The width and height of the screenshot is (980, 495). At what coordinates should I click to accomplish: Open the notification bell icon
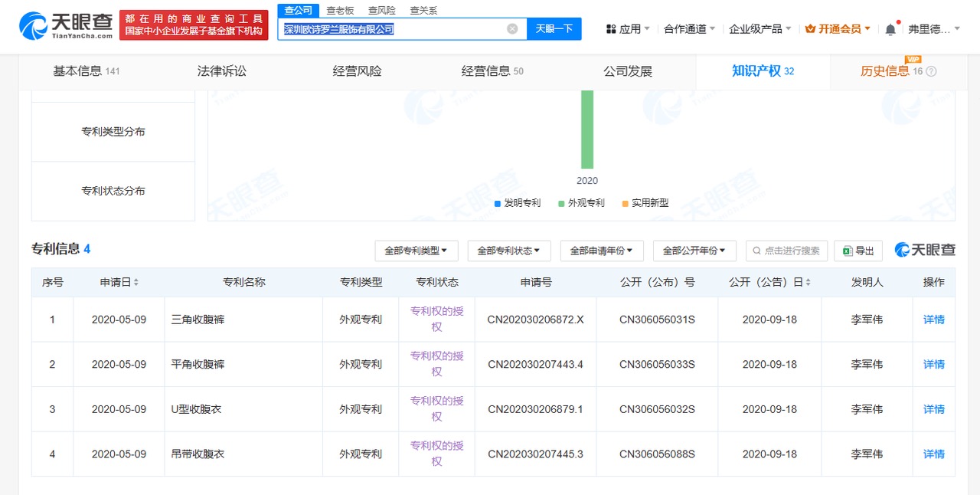coord(890,29)
